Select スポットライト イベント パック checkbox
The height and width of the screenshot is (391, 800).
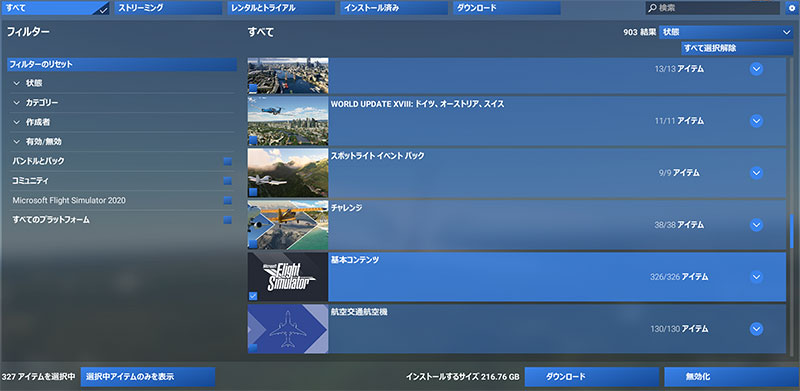[253, 192]
